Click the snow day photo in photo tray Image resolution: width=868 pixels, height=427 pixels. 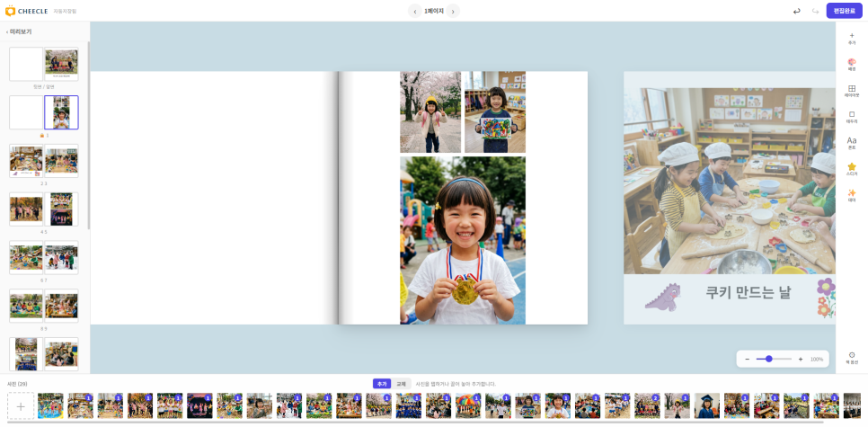tap(289, 406)
